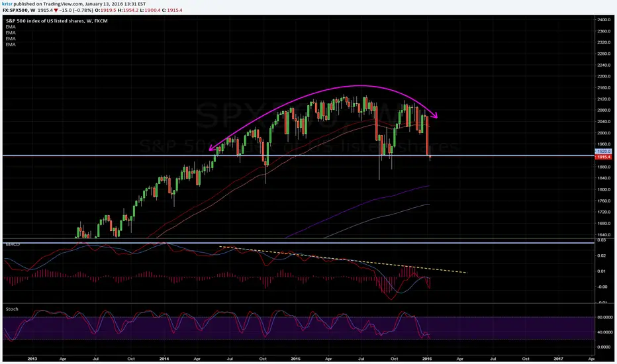This screenshot has width=617, height=364.
Task: Click the O:1919.5 open value
Action: 105,10
